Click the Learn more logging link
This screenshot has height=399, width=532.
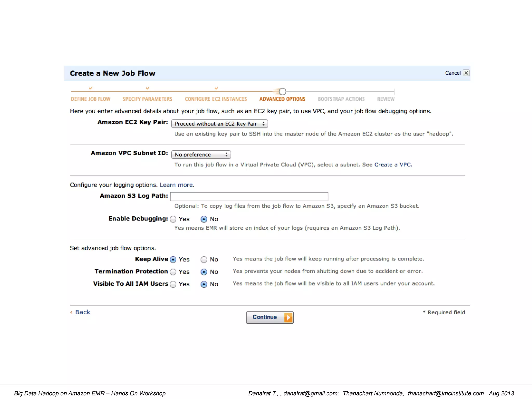tap(176, 185)
